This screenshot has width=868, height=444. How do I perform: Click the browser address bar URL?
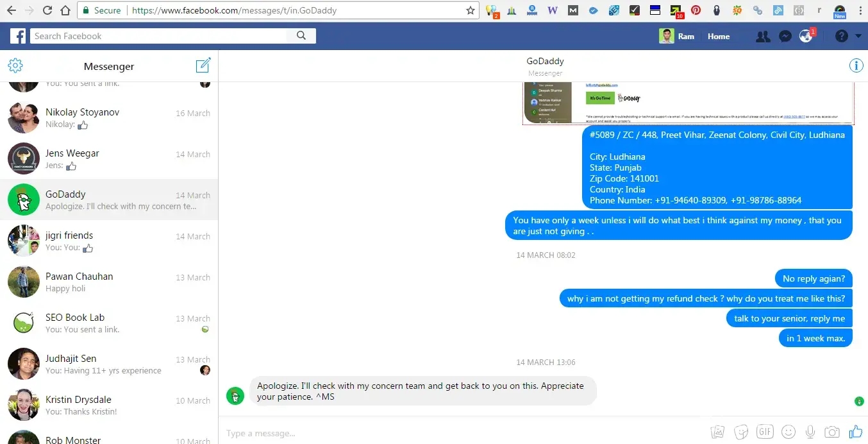tap(235, 10)
